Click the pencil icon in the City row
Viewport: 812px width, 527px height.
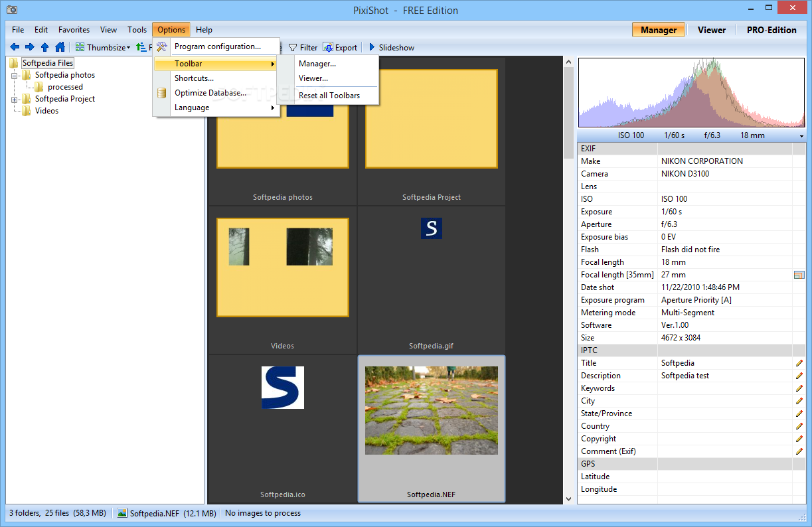[799, 401]
